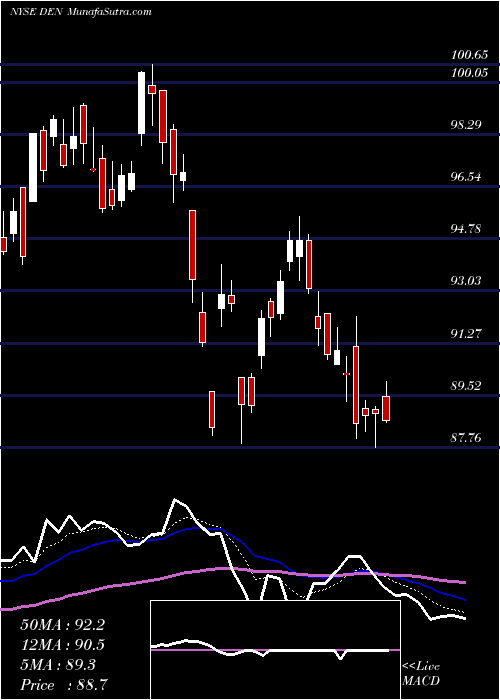Viewport: 500px width, 700px height.
Task: Click the 98.29 price axis label
Action: click(466, 125)
